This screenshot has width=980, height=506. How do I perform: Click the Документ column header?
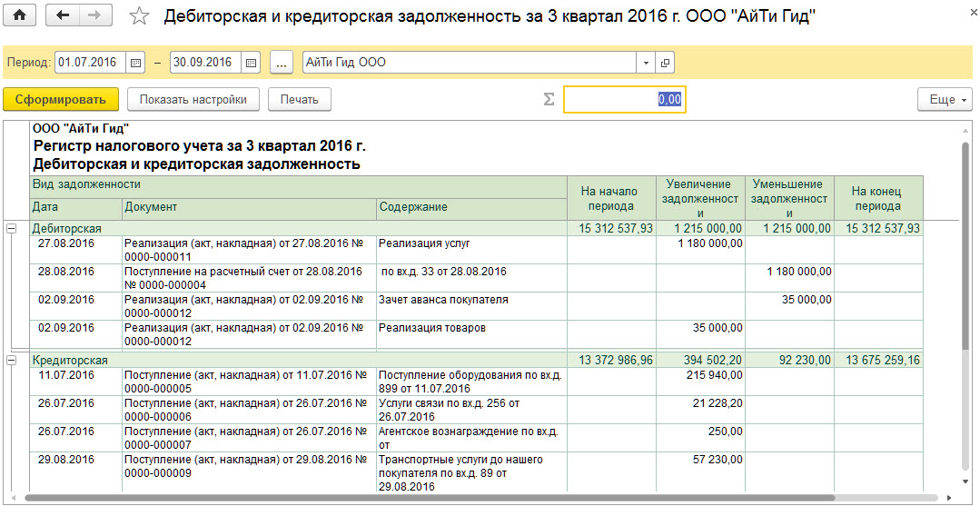click(x=250, y=207)
